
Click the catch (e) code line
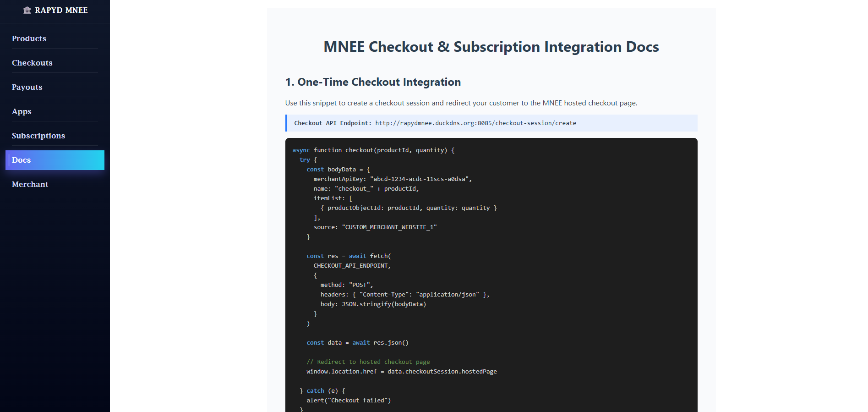click(322, 391)
